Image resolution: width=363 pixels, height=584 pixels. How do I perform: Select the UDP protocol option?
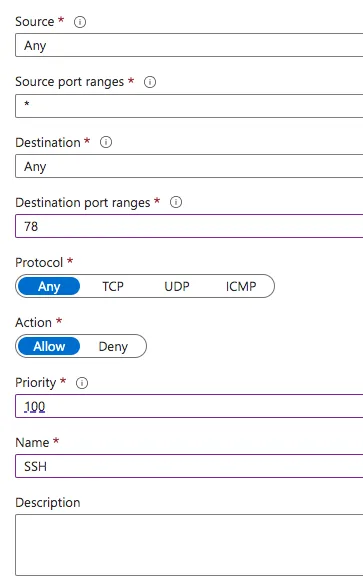[177, 286]
